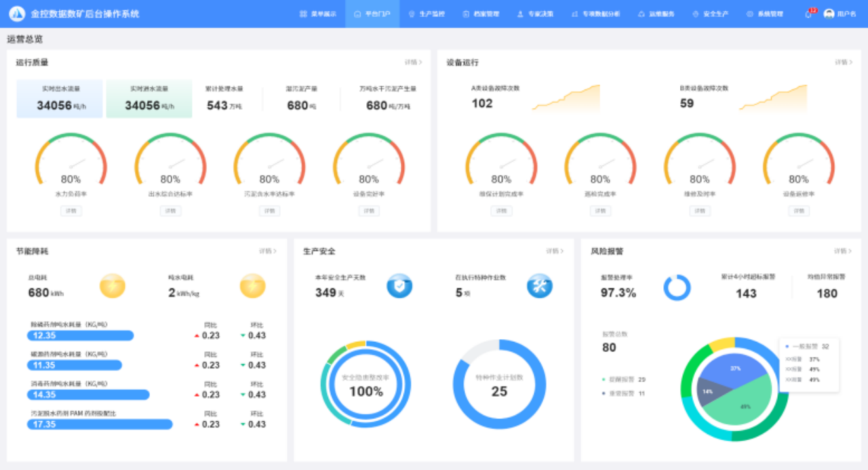The image size is (868, 470).
Task: Click the notification bell with red badge
Action: (x=809, y=14)
